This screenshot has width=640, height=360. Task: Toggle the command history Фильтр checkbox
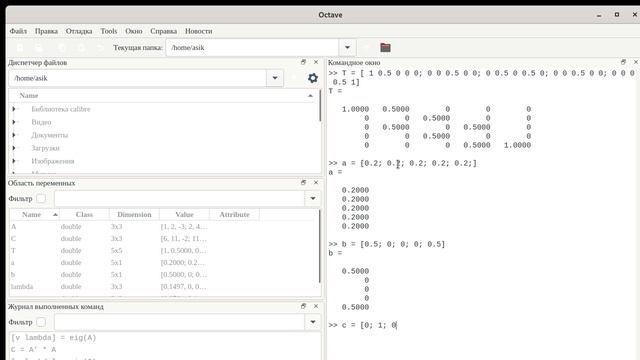[x=41, y=322]
